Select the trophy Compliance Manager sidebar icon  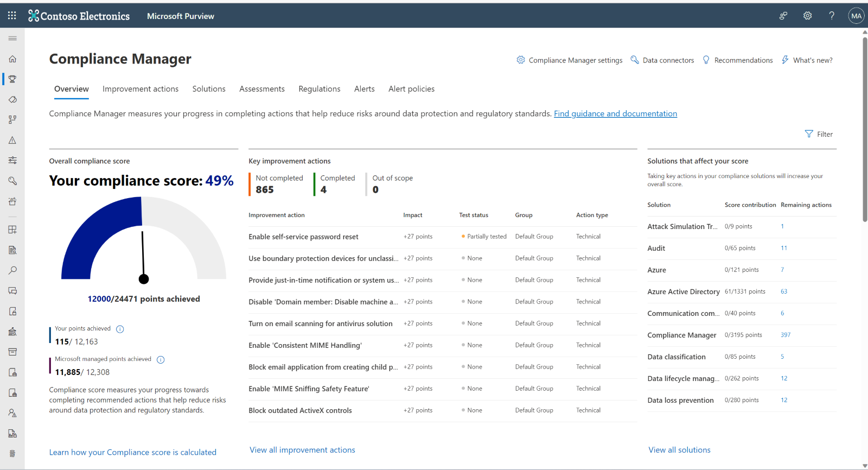coord(12,79)
